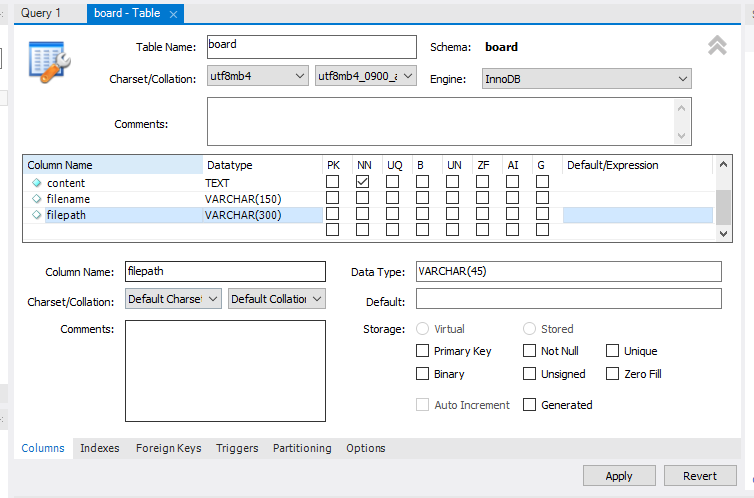Open the Default Charset dropdown for column
Screen dimensions: 754x498
[173, 299]
